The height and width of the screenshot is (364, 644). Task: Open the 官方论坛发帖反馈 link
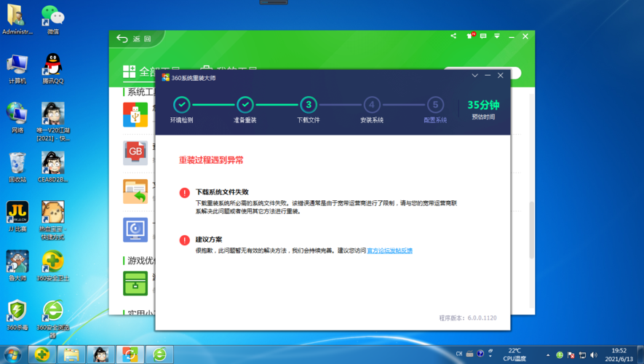[390, 250]
